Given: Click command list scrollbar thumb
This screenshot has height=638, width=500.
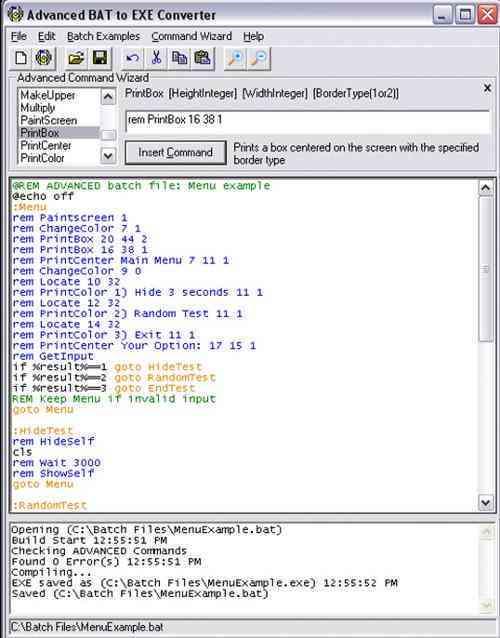Looking at the screenshot, I should coord(108,135).
